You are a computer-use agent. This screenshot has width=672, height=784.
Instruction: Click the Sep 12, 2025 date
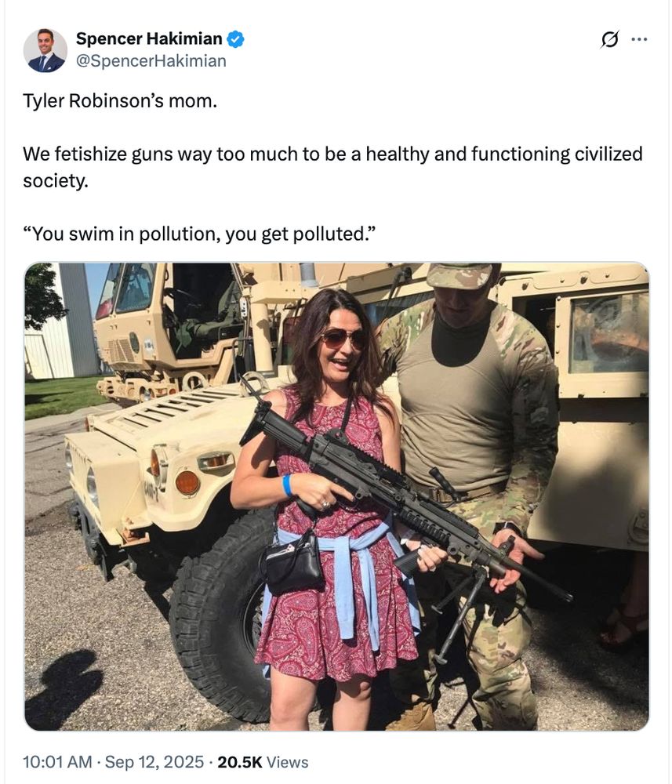pos(154,762)
